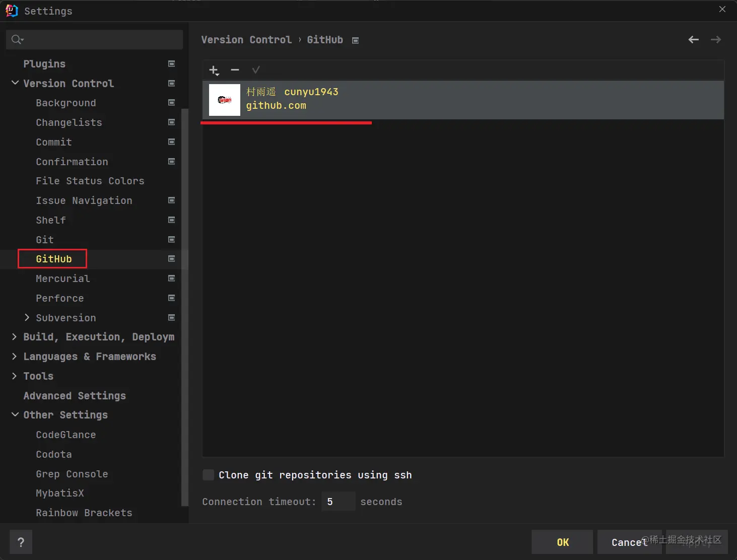Select cunyu1943 account avatar thumbnail
The height and width of the screenshot is (560, 737).
pos(225,100)
